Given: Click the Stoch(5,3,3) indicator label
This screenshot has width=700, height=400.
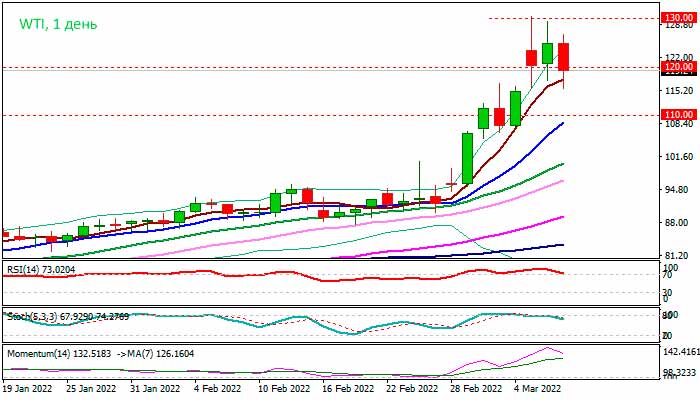Looking at the screenshot, I should pyautogui.click(x=67, y=316).
